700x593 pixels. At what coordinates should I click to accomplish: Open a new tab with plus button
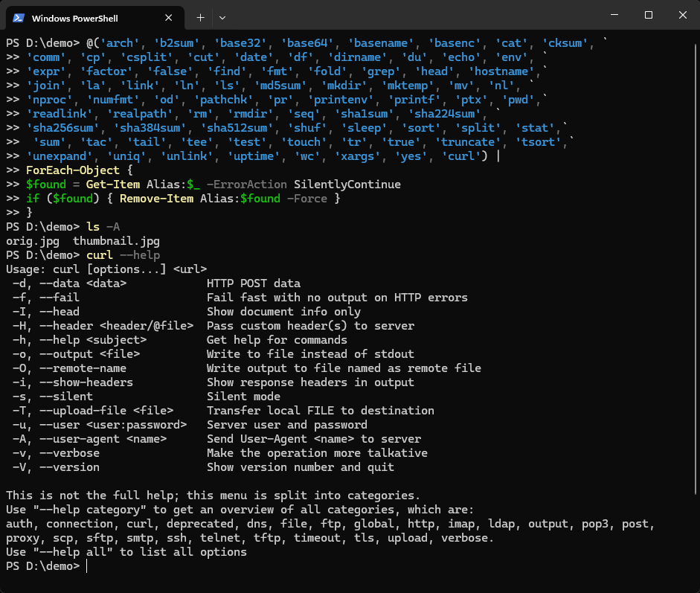(x=200, y=18)
